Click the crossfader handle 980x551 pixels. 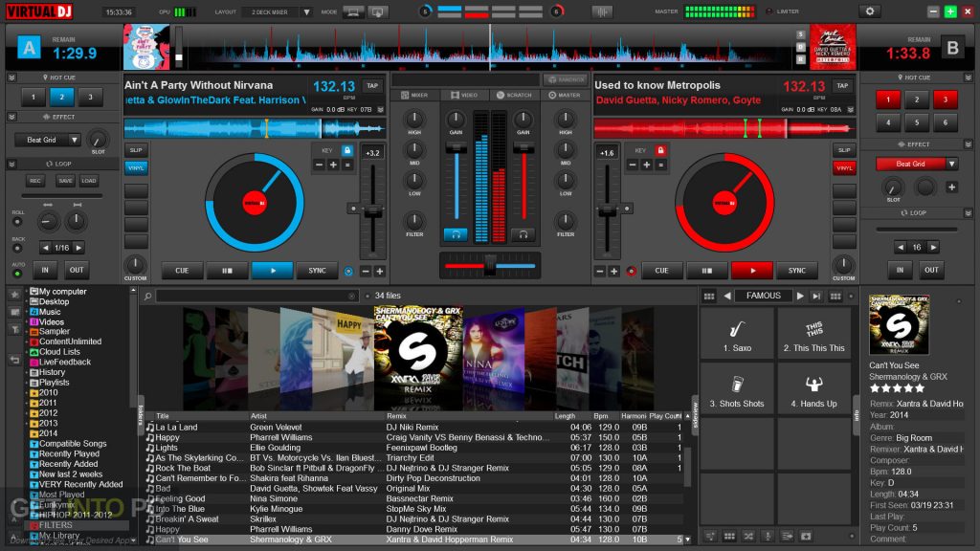click(x=490, y=266)
